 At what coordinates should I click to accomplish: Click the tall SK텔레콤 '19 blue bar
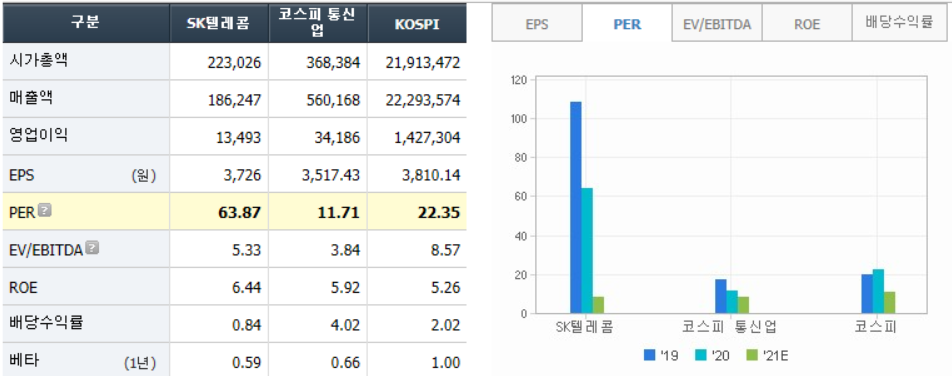tap(576, 208)
